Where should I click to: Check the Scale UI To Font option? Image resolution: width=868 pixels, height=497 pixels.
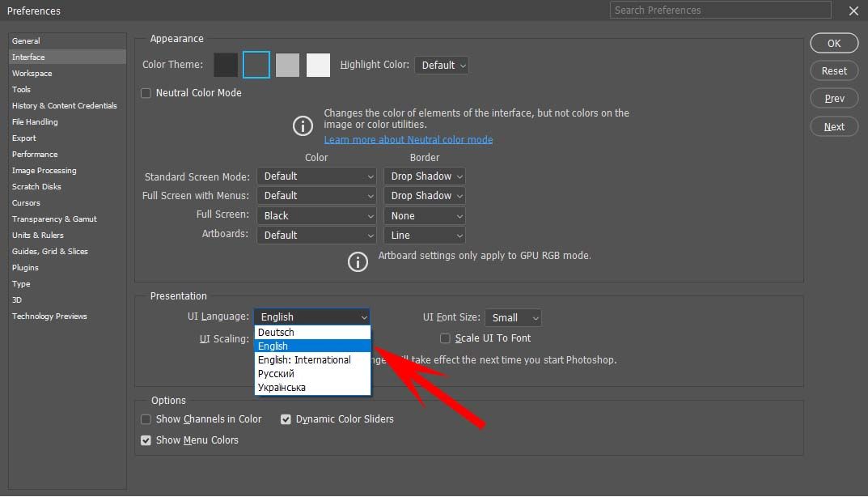pyautogui.click(x=445, y=338)
